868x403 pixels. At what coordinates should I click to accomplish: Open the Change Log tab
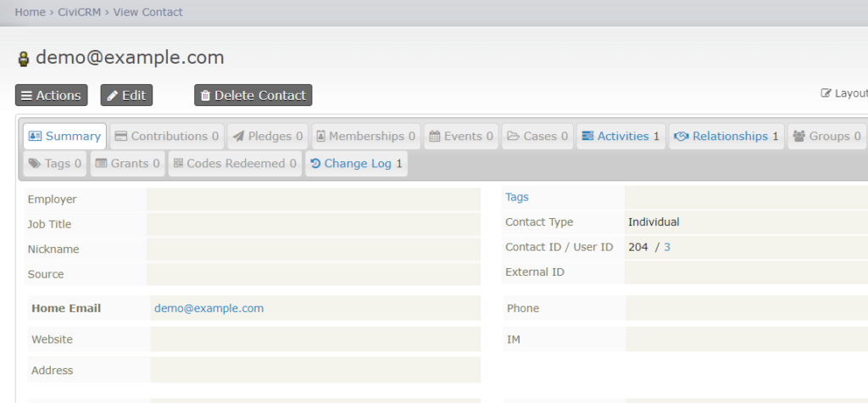click(357, 164)
